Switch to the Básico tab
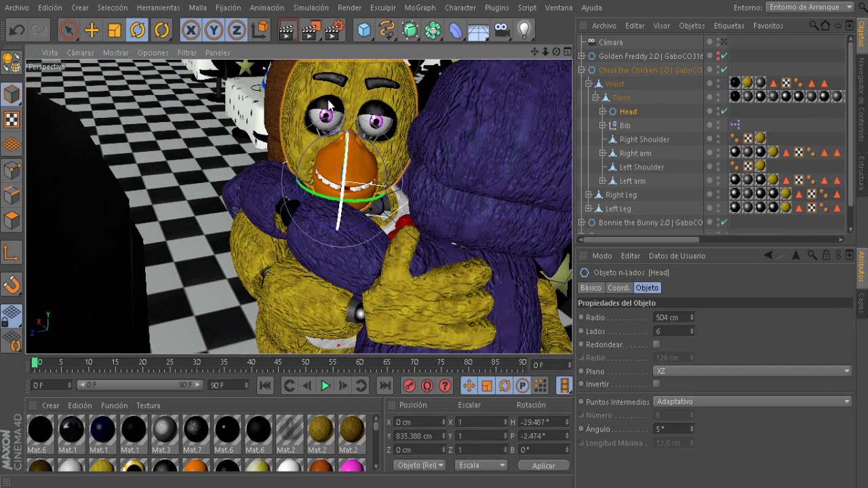The width and height of the screenshot is (868, 488). 591,287
